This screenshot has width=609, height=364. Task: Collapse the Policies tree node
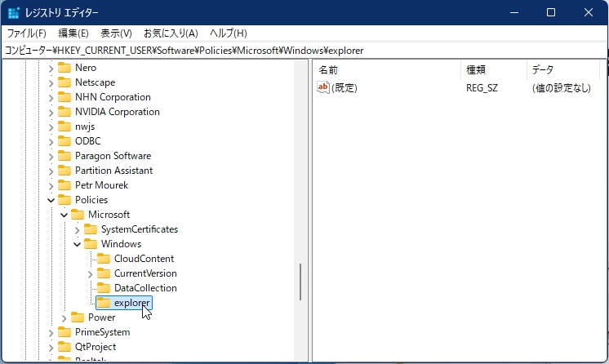pyautogui.click(x=51, y=200)
